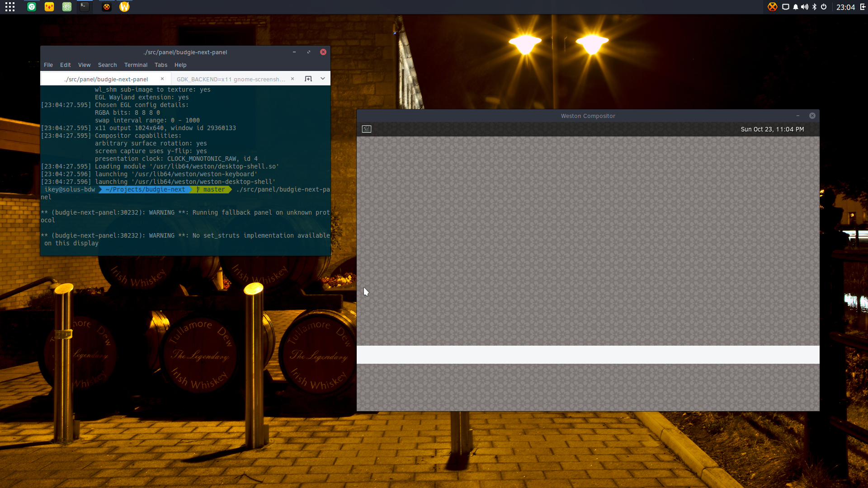
Task: Click the 'presentation clock' log line
Action: tap(176, 159)
